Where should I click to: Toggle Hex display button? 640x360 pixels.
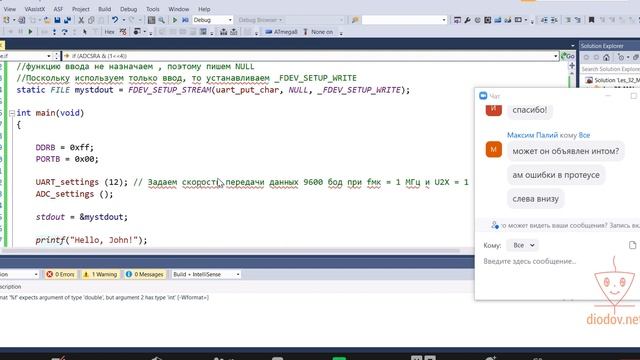(x=109, y=32)
